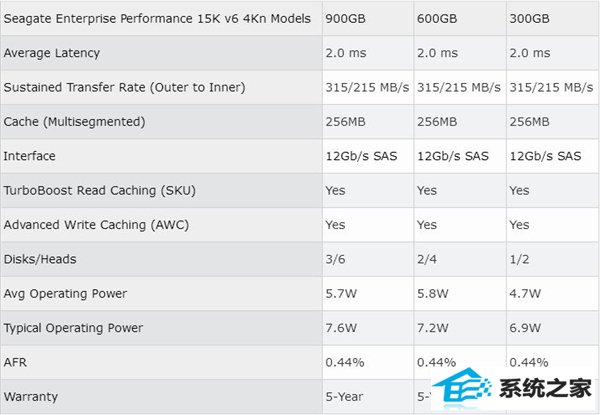Select the 900GB column header
Viewport: 600px width, 415px height.
pyautogui.click(x=346, y=18)
